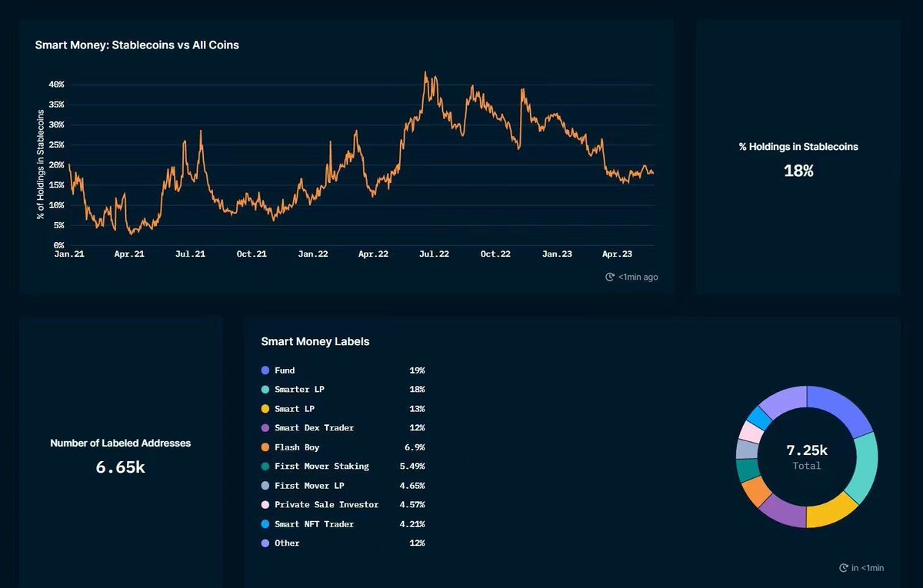Click the 13% value for Smart LP
This screenshot has height=588, width=923.
pyautogui.click(x=417, y=409)
